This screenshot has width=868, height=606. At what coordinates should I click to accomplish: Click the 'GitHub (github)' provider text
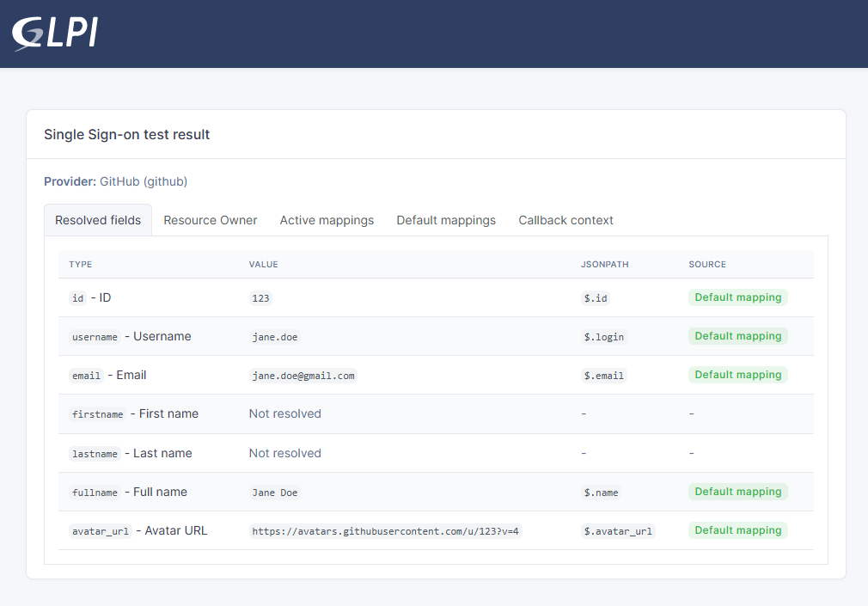click(144, 181)
